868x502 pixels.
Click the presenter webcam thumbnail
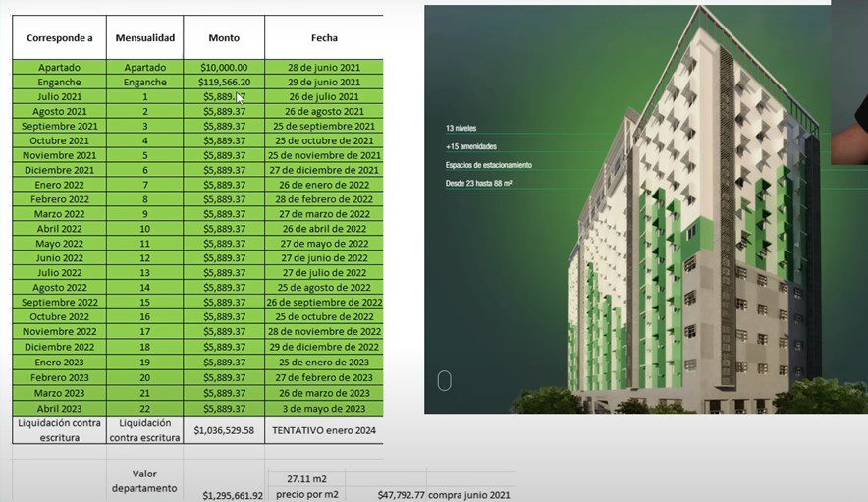point(848,84)
